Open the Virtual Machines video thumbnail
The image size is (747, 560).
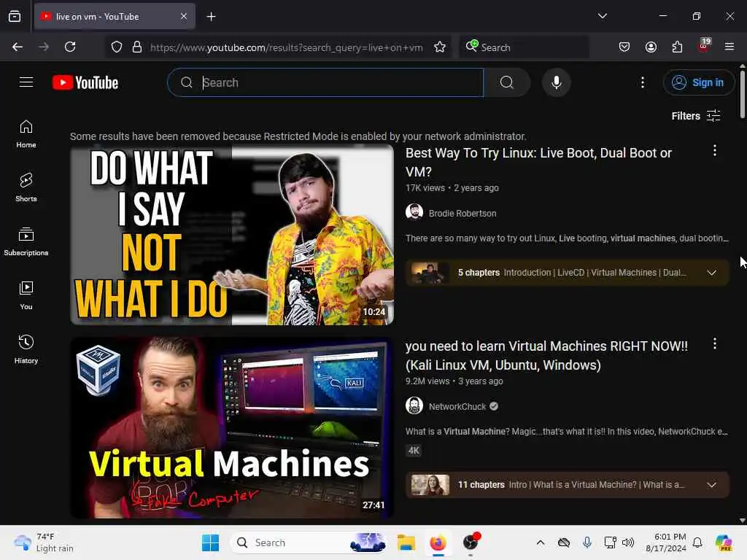click(x=232, y=427)
